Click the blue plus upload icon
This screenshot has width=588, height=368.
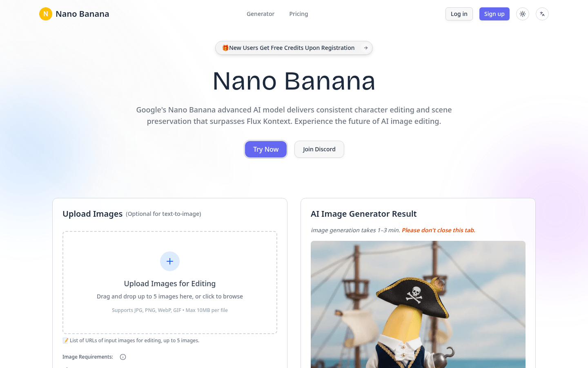[x=170, y=261]
